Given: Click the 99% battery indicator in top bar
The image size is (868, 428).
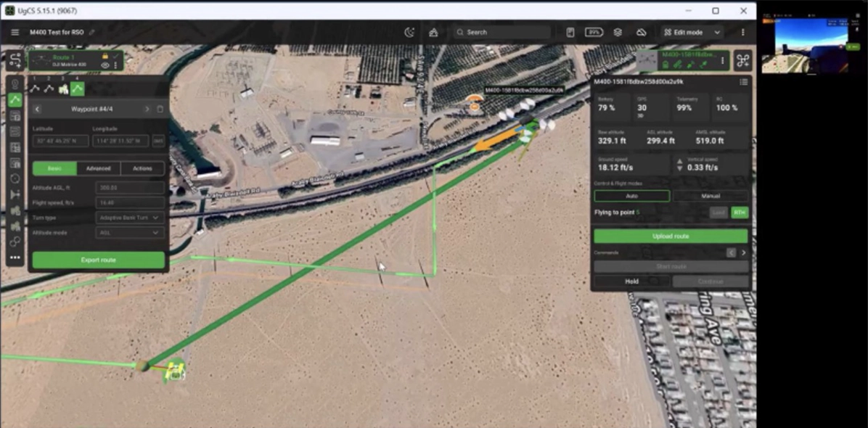Looking at the screenshot, I should point(594,33).
